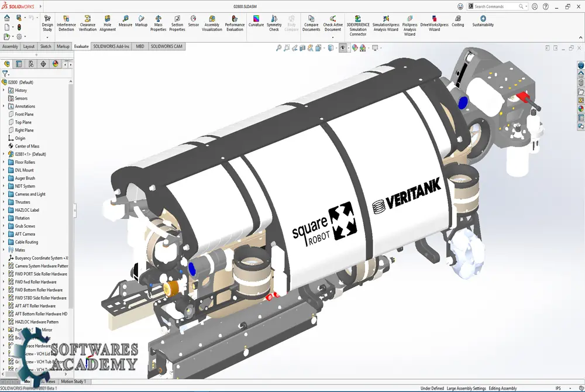
Task: Open the DimXpertManager tab
Action: tap(43, 64)
